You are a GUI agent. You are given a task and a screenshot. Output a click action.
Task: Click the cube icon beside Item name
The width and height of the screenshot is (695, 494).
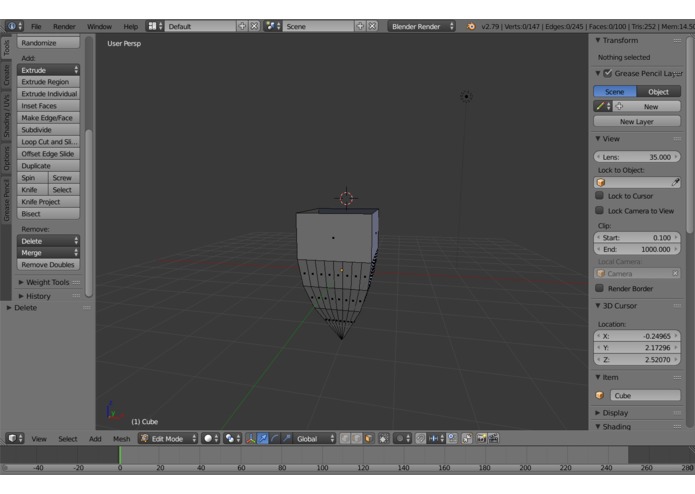coord(600,395)
